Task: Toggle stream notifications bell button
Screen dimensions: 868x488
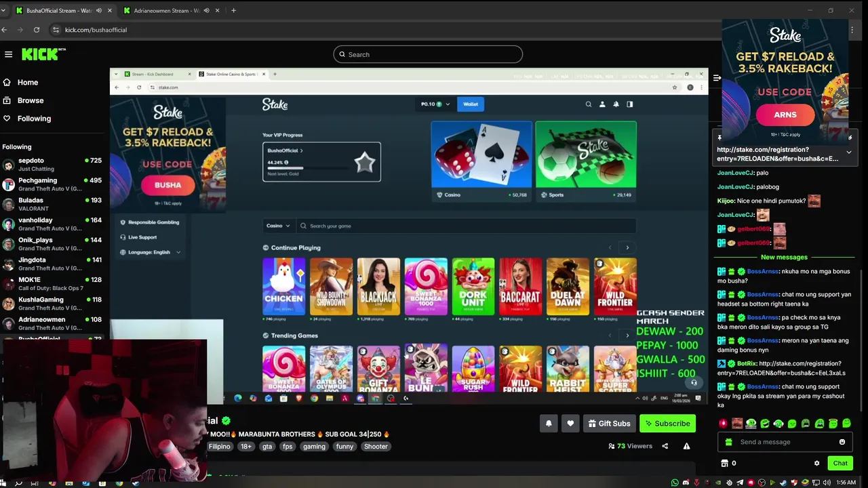Action: click(x=549, y=424)
